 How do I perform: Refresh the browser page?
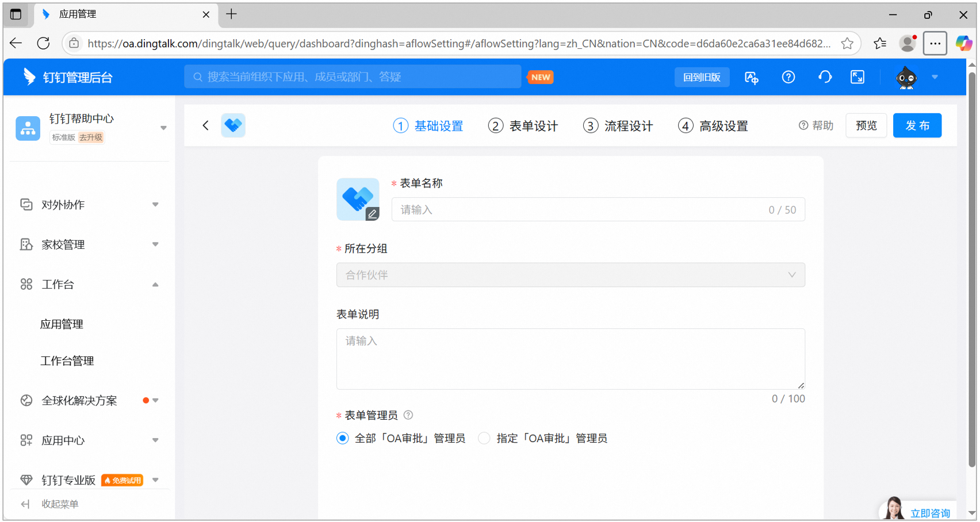(x=43, y=43)
